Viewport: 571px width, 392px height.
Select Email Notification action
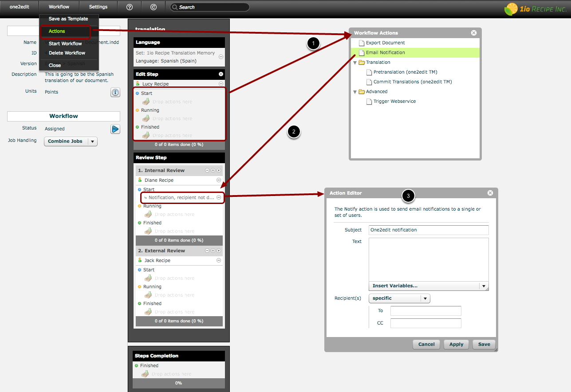(416, 53)
